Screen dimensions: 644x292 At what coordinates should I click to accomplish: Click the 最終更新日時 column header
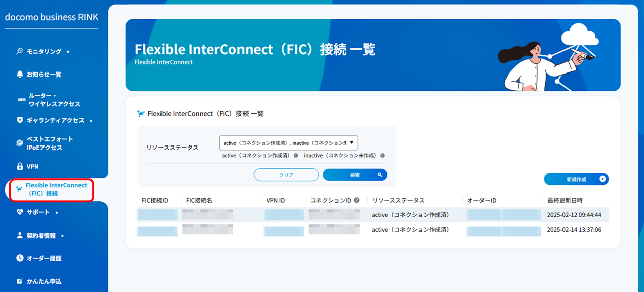pos(566,200)
